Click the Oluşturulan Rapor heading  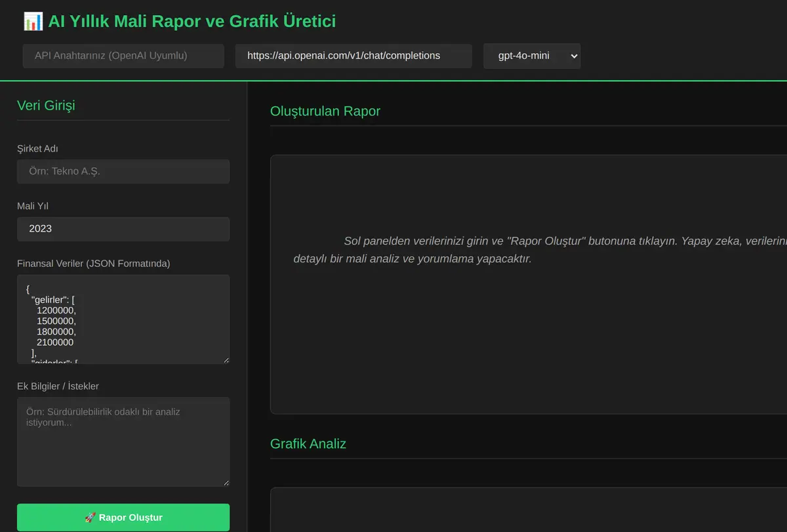point(325,111)
